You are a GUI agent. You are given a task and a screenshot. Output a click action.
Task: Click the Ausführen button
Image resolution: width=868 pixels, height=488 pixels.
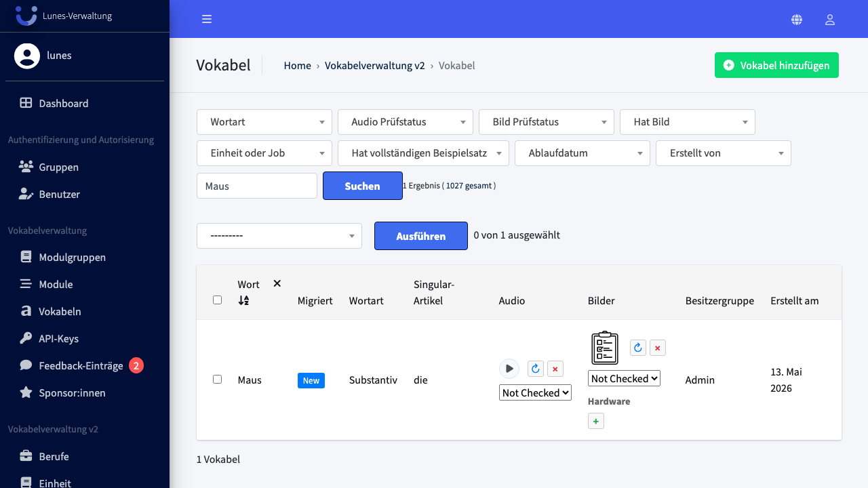click(421, 236)
